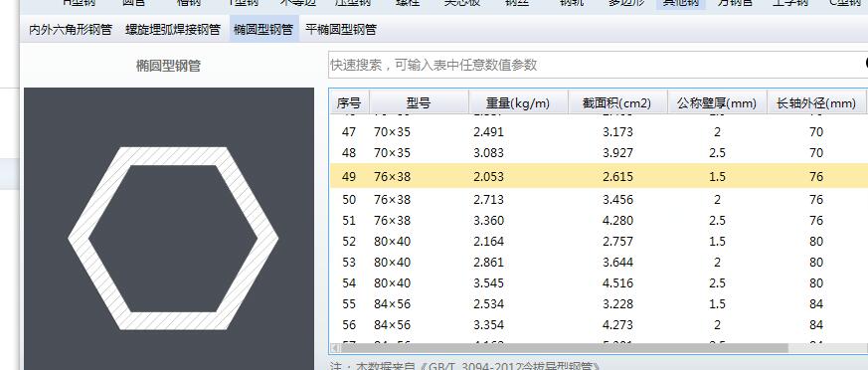The image size is (868, 370).
Task: Click weight value 2.534
Action: pyautogui.click(x=489, y=303)
